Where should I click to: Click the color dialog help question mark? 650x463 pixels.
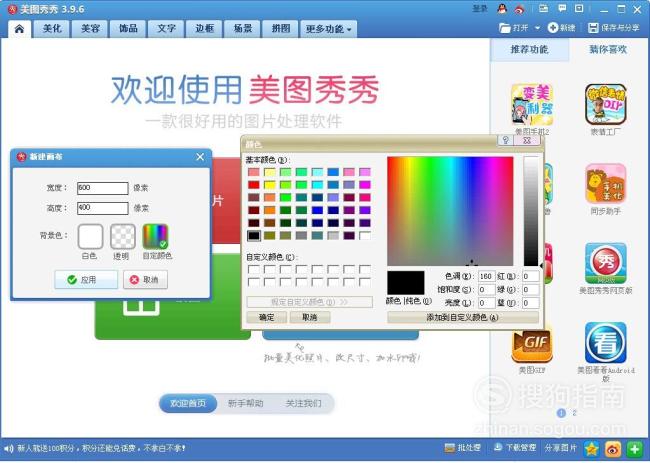point(505,140)
